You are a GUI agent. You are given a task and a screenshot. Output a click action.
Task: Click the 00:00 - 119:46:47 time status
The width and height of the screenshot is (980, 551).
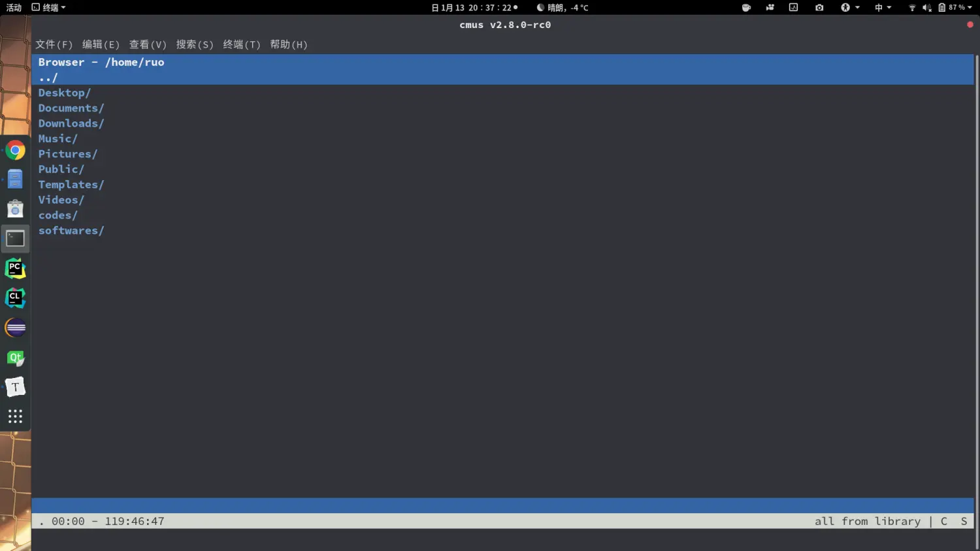[108, 521]
